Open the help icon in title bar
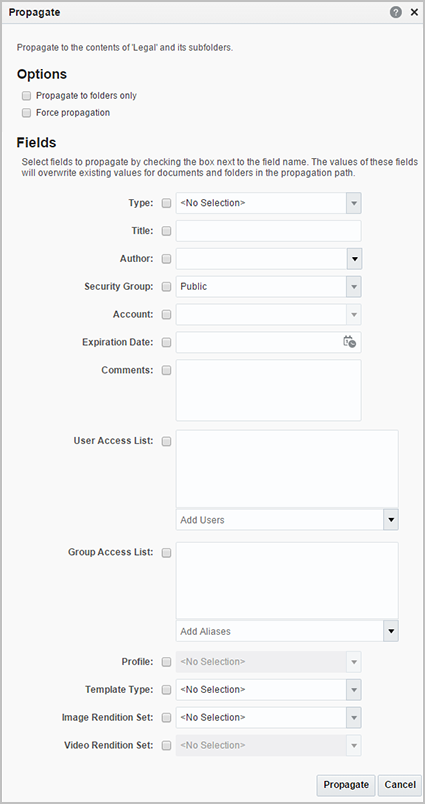 [x=396, y=12]
